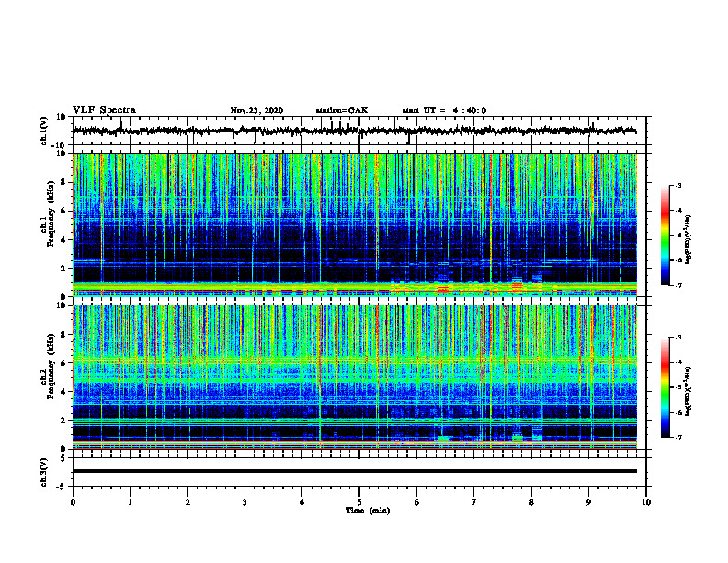Click the "5" tick on the ch.3(V) axis
This screenshot has width=728, height=563.
click(63, 458)
